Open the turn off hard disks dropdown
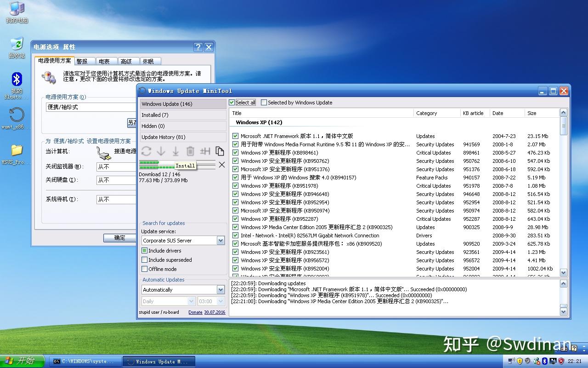Screen dimensions: 588x368 [x=117, y=180]
